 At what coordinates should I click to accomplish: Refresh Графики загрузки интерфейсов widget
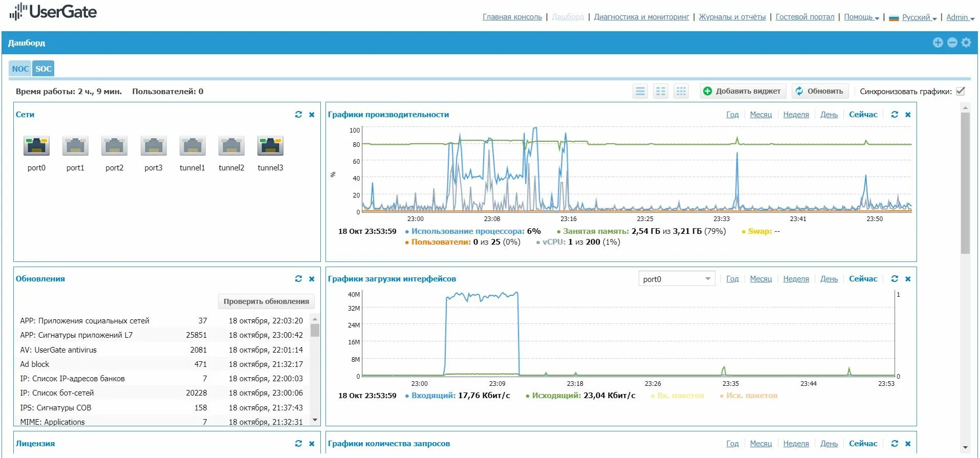pyautogui.click(x=895, y=279)
